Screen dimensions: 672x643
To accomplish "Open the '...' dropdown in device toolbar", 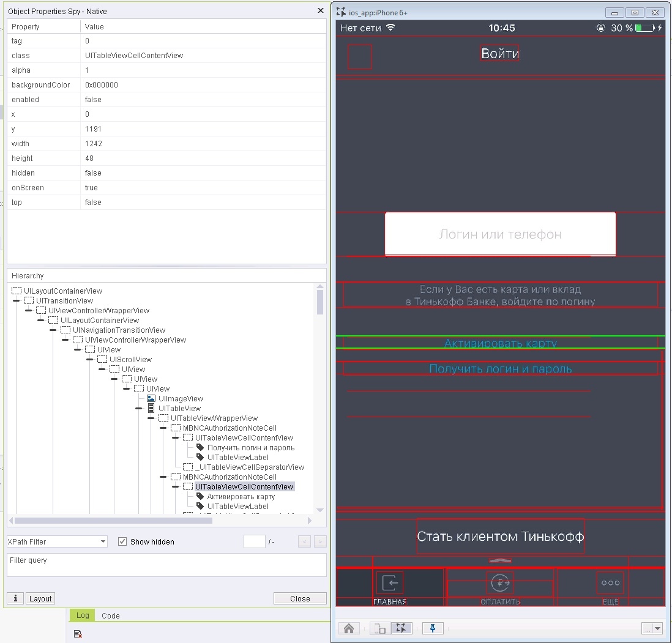I will click(652, 628).
